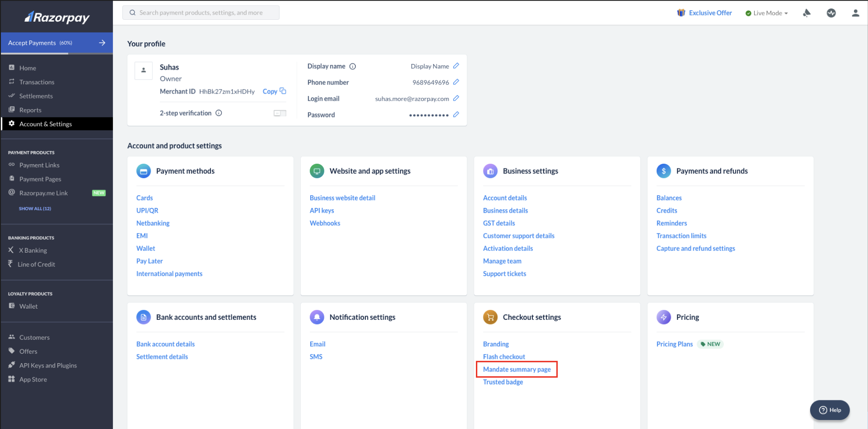
Task: Click search magnifier icon
Action: pos(133,13)
